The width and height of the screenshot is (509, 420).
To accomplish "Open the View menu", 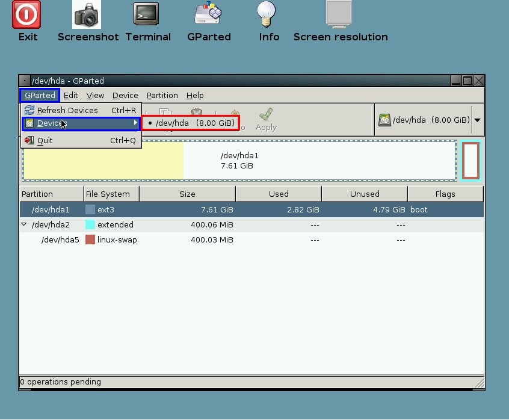I will [x=95, y=96].
